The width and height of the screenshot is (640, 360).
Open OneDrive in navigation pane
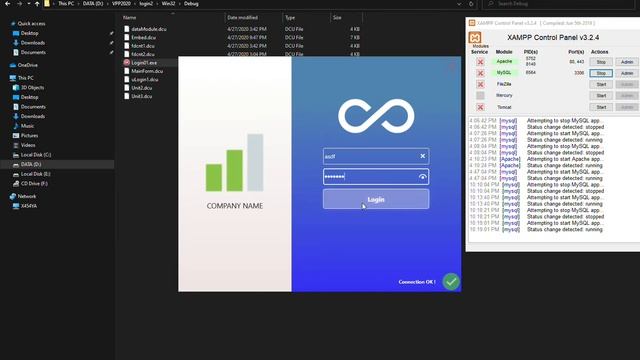point(27,65)
